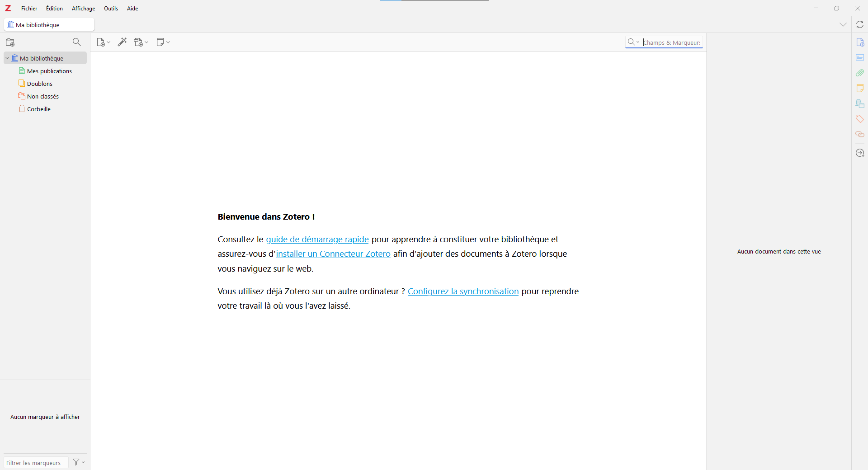
Task: Focus the Champs & Marqueurs search field
Action: click(x=672, y=42)
